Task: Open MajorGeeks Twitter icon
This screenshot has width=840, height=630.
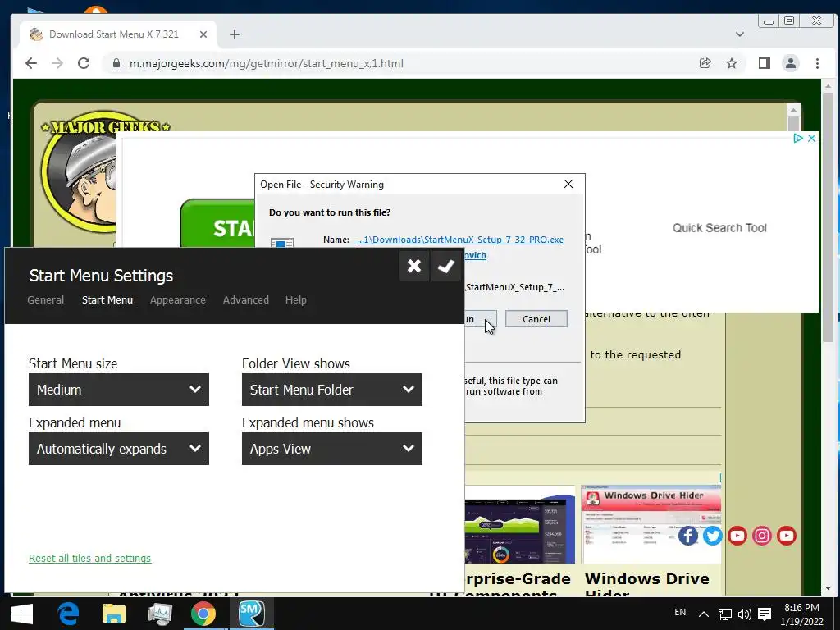Action: [x=713, y=536]
